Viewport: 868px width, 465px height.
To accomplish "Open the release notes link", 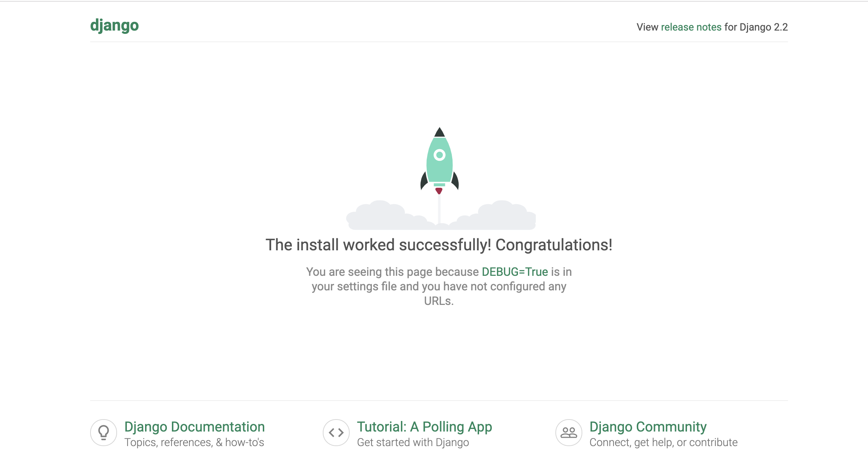I will coord(691,27).
